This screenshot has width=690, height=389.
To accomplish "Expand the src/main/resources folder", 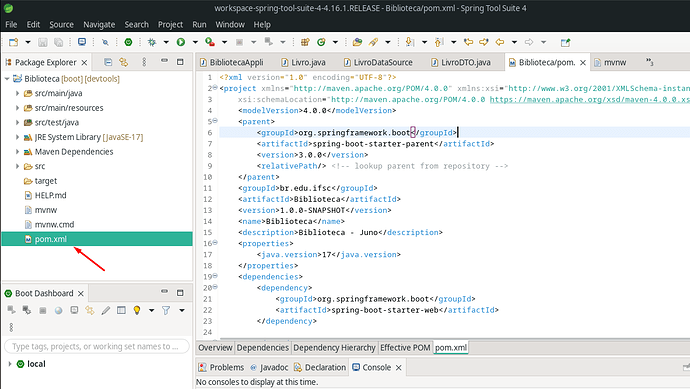I will point(17,108).
